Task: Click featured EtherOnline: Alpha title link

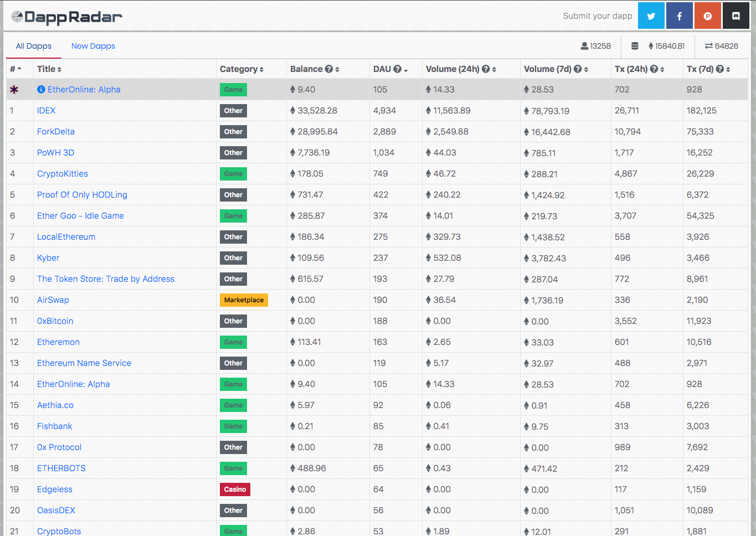Action: 84,89
